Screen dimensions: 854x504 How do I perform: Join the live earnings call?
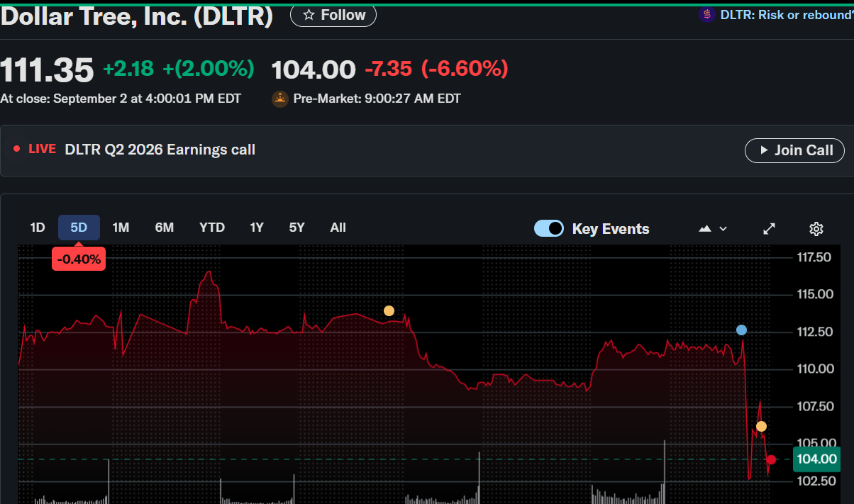pos(794,150)
